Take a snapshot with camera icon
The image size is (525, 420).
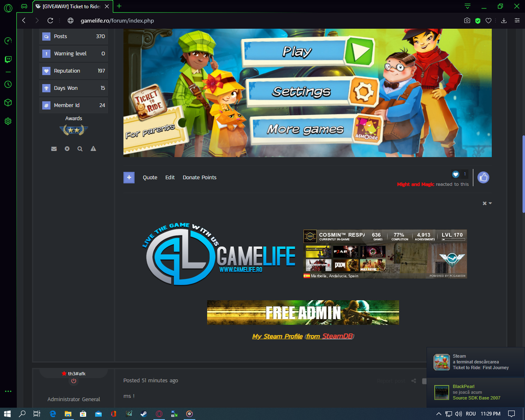point(467,20)
